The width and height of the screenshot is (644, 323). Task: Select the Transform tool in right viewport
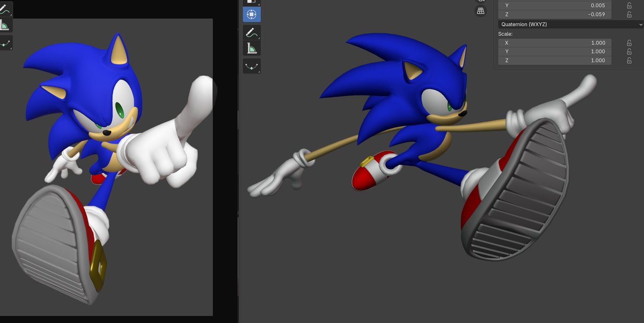[x=252, y=14]
